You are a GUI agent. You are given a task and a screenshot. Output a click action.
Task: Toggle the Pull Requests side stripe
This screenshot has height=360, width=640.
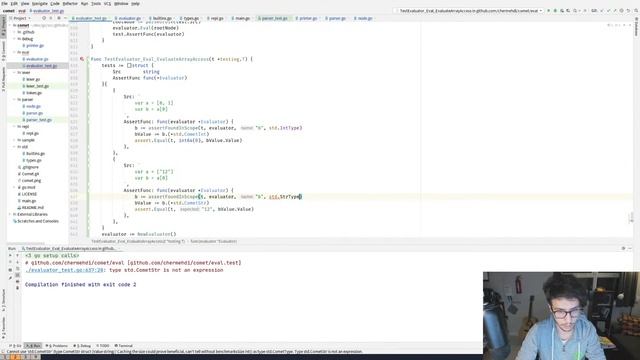[3, 79]
